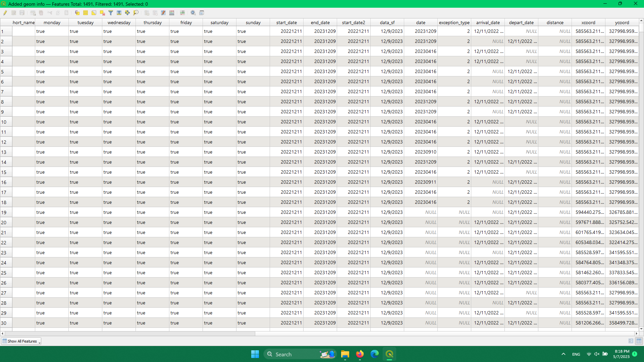644x362 pixels.
Task: Click the cut features scissors icon
Action: coord(50,13)
